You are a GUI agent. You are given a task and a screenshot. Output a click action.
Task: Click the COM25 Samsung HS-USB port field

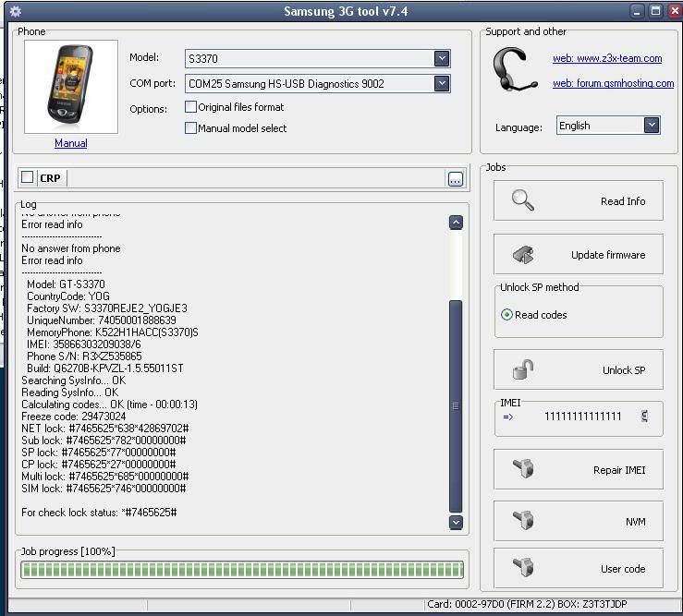click(x=318, y=84)
